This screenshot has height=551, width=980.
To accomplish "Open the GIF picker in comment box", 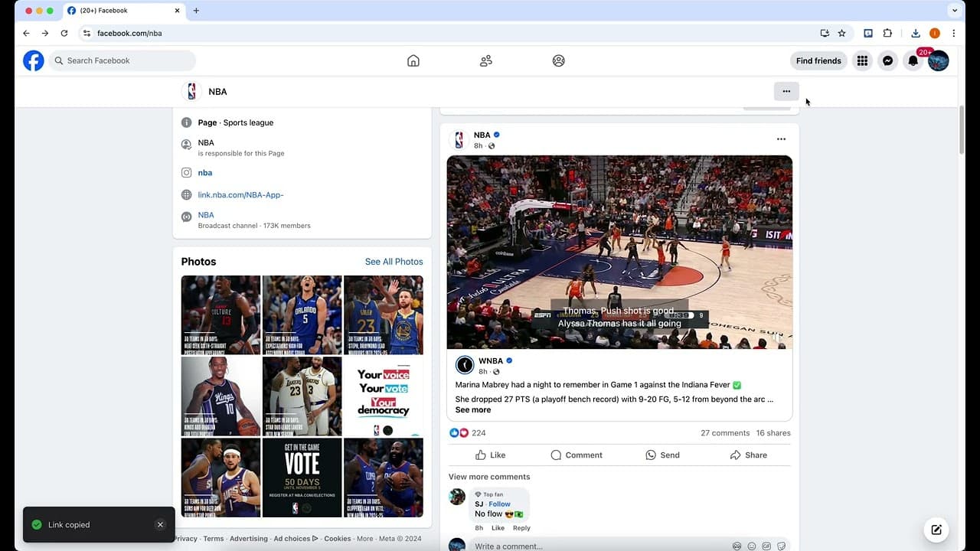I will [x=766, y=546].
